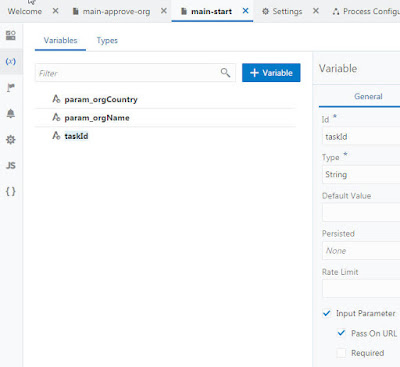Close the main-approve-org tab
This screenshot has width=400, height=367.
tap(164, 11)
